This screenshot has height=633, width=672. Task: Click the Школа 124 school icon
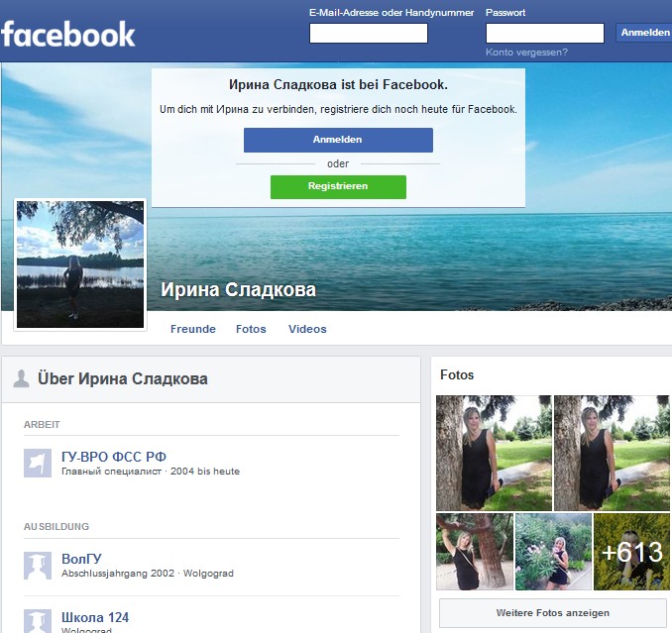(x=38, y=621)
